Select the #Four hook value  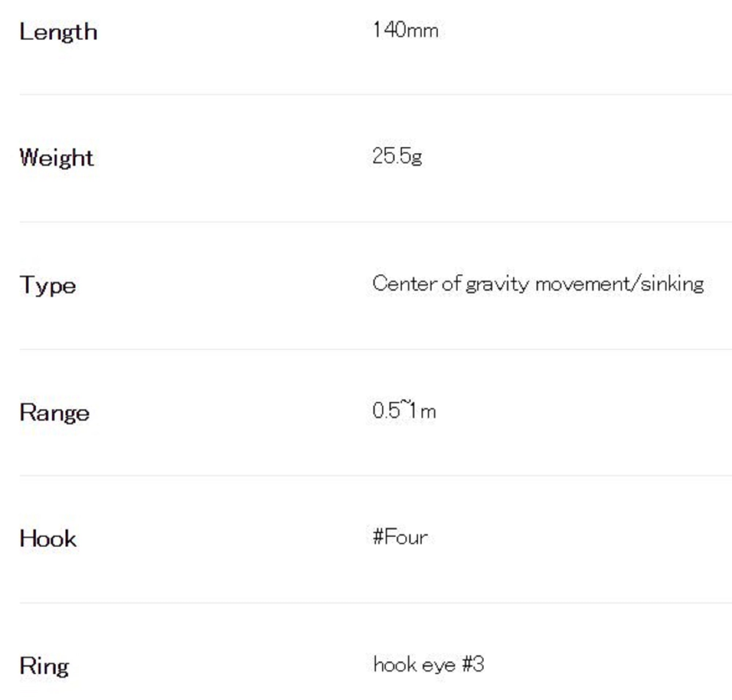click(x=400, y=537)
